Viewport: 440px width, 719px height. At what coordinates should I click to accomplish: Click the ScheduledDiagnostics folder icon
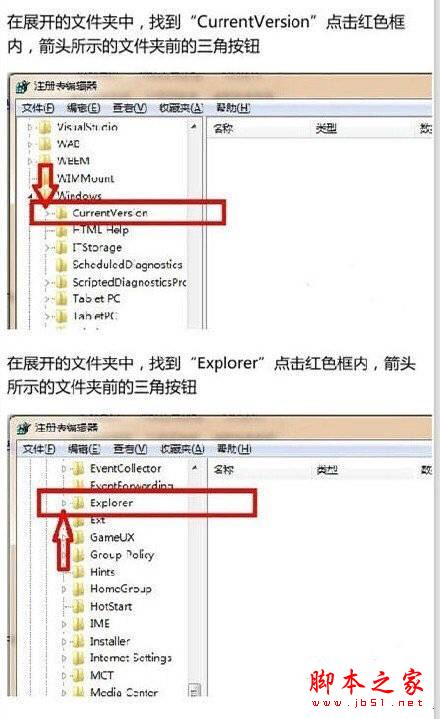(x=61, y=265)
